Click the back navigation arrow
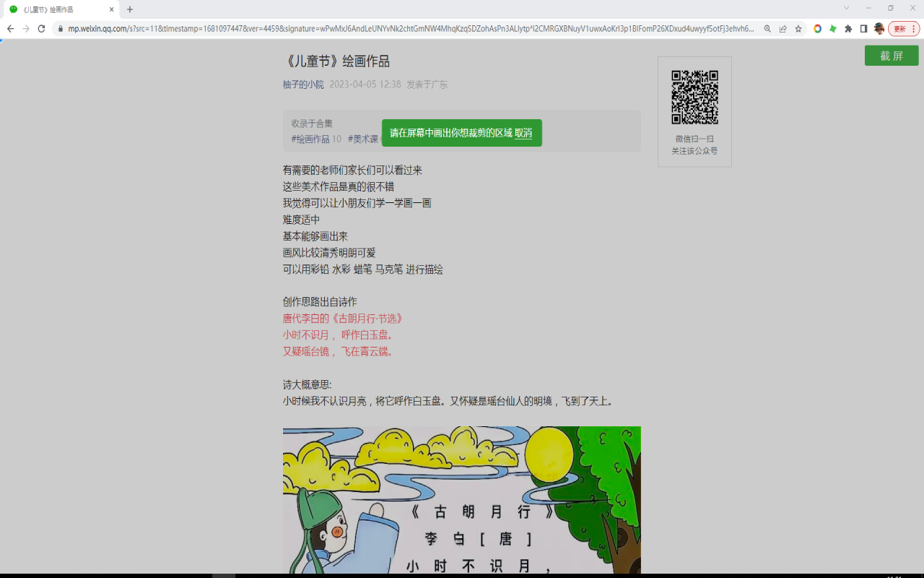 tap(11, 29)
